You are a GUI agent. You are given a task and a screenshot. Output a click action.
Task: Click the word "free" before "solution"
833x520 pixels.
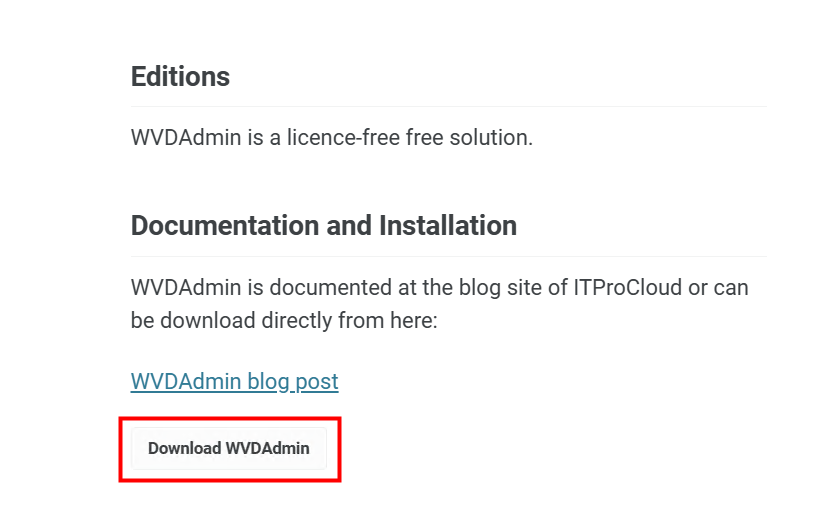click(x=426, y=137)
